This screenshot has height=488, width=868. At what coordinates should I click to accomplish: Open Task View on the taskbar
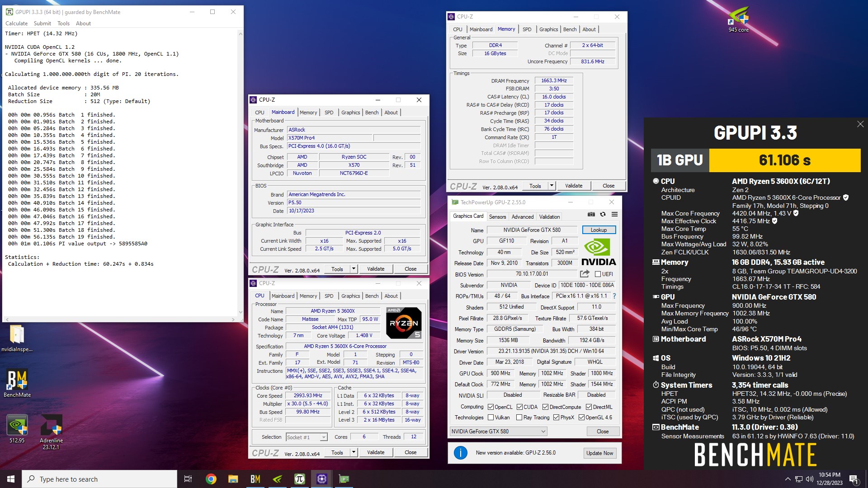[188, 479]
